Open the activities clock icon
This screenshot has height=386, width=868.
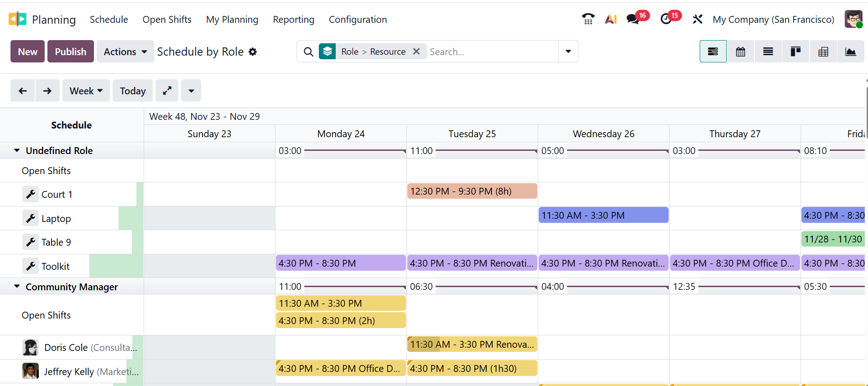tap(666, 19)
